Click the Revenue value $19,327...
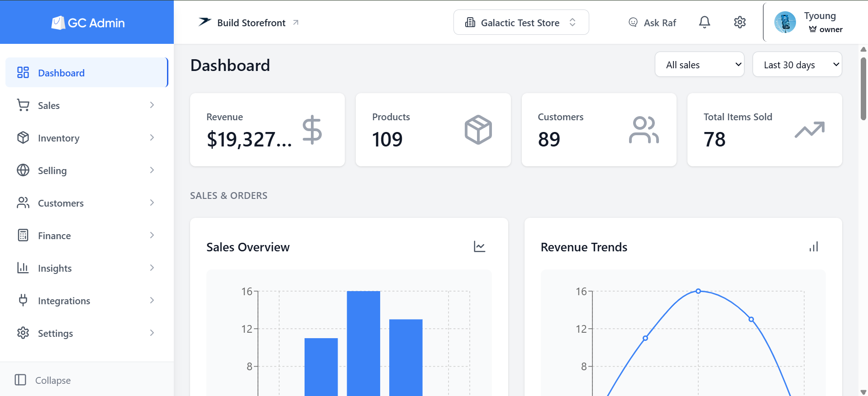868x396 pixels. click(x=249, y=139)
